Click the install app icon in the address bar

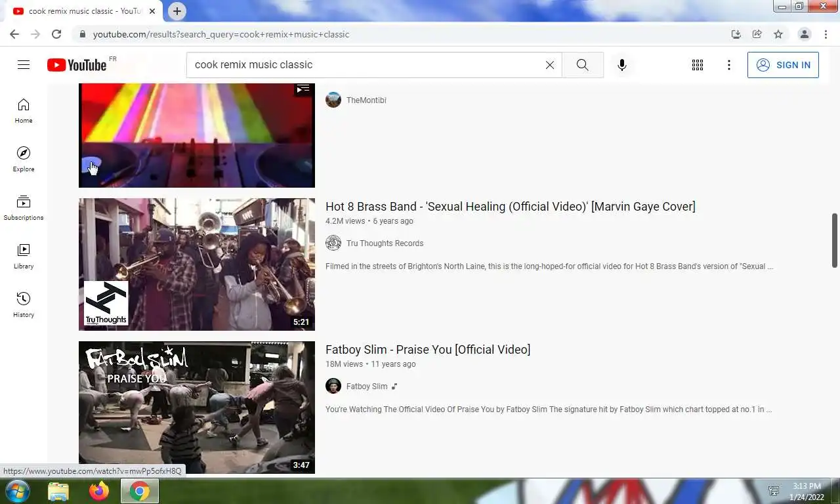pos(736,34)
